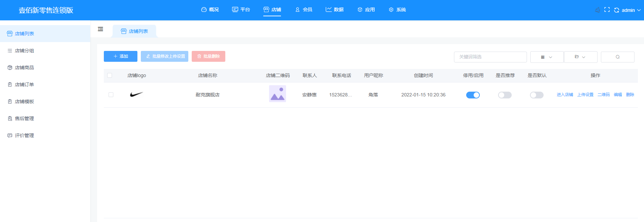The height and width of the screenshot is (222, 644).
Task: Click the 停用/启用 column header
Action: pyautogui.click(x=473, y=76)
